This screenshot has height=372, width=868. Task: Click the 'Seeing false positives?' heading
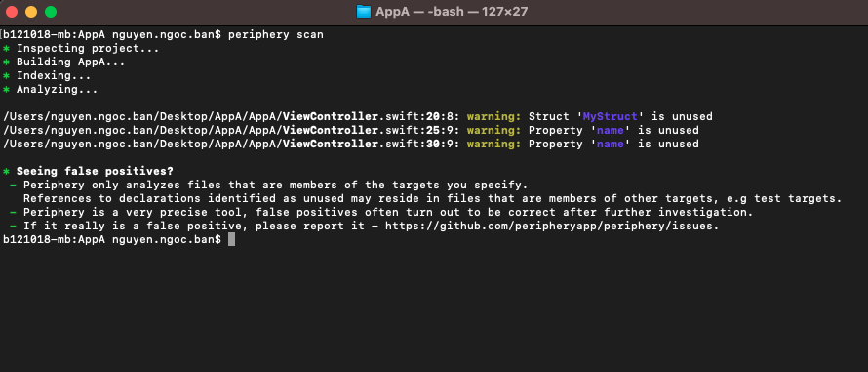tap(94, 171)
